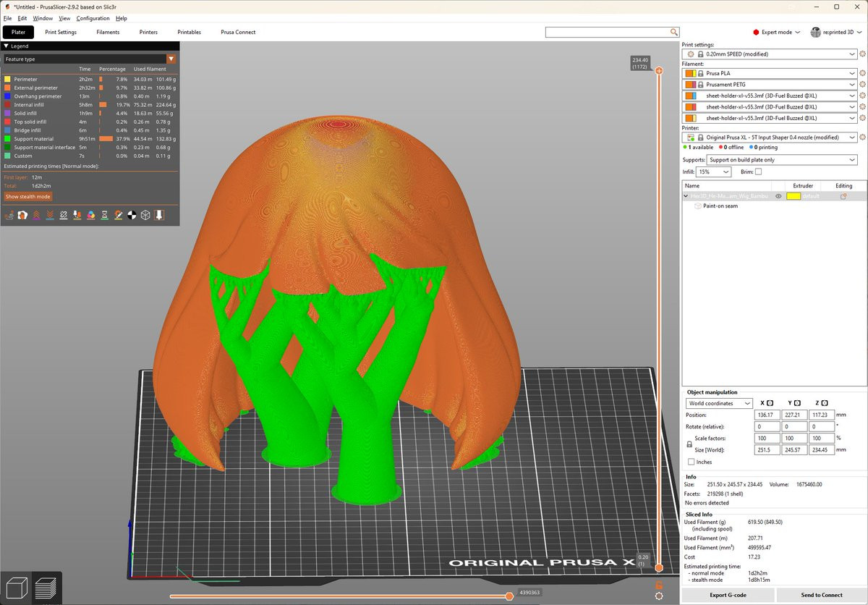Collapse the object tree row arrow
868x605 pixels.
tap(686, 196)
